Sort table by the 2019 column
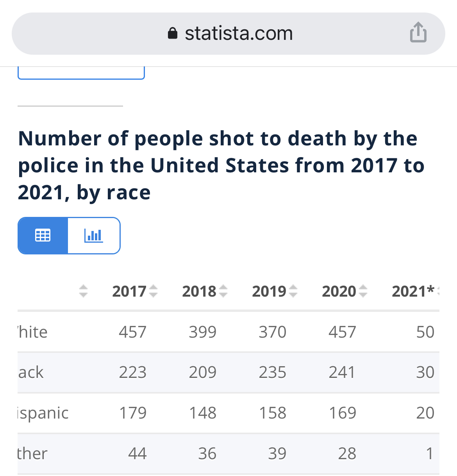Viewport: 457px width, 476px height. 274,291
